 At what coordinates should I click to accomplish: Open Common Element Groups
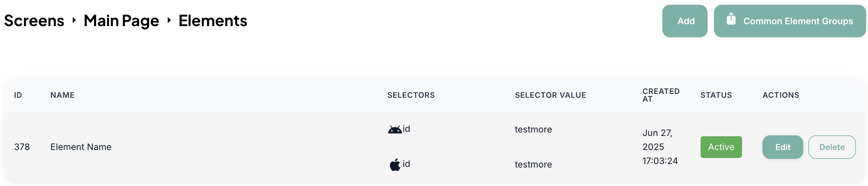click(x=790, y=21)
